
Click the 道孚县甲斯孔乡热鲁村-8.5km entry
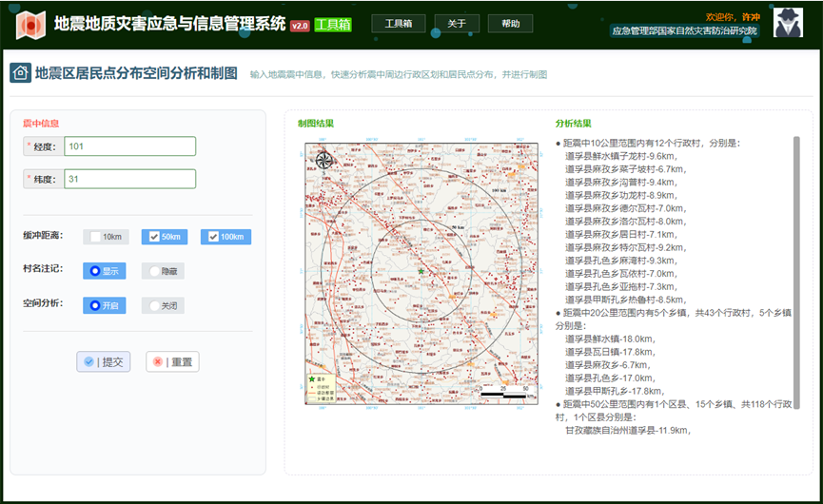point(626,300)
